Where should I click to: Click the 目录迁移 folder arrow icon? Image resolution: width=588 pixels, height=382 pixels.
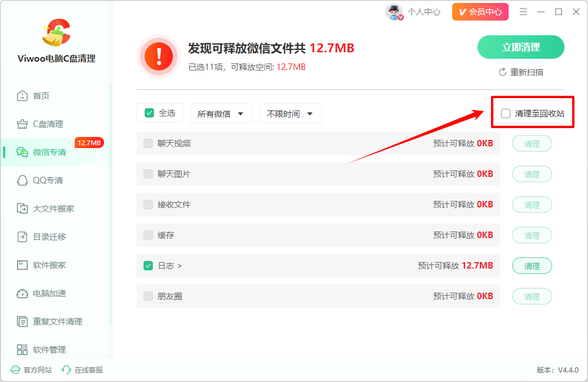pos(22,237)
